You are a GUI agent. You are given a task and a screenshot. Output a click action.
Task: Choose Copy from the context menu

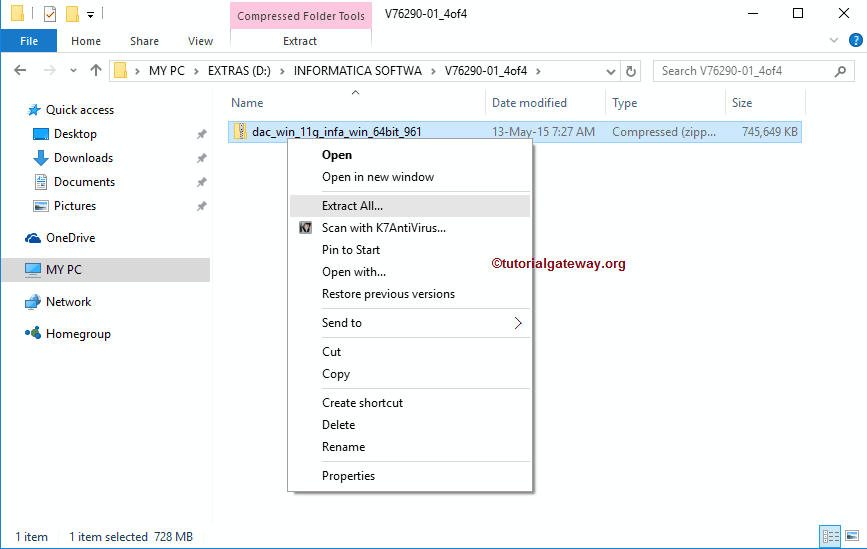tap(409, 374)
